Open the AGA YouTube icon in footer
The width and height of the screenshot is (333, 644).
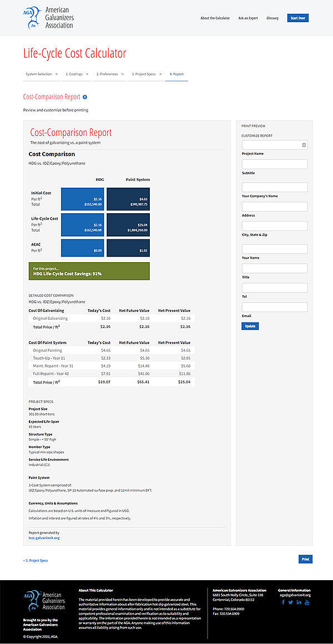pos(307,602)
